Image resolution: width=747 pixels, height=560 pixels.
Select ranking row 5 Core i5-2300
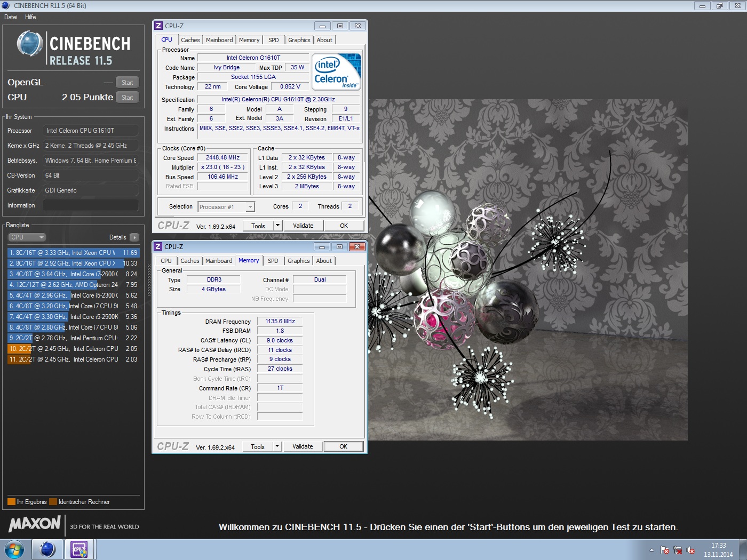[73, 295]
